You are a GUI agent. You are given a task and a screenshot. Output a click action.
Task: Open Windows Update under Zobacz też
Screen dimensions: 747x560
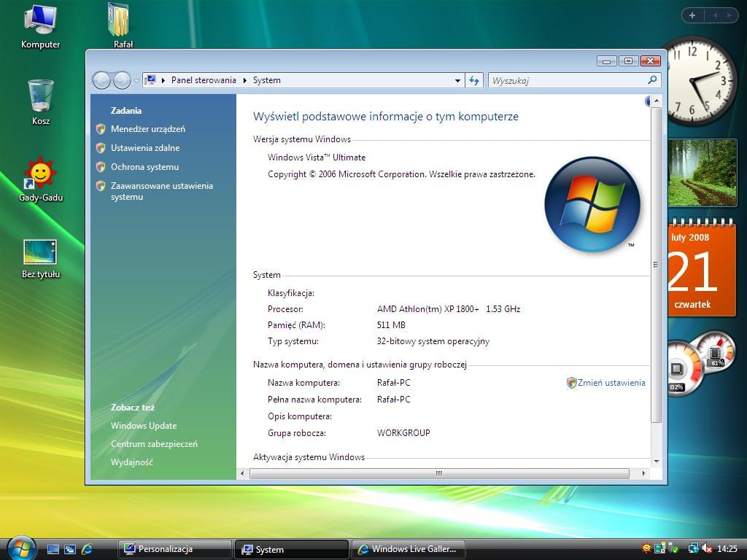click(x=144, y=426)
